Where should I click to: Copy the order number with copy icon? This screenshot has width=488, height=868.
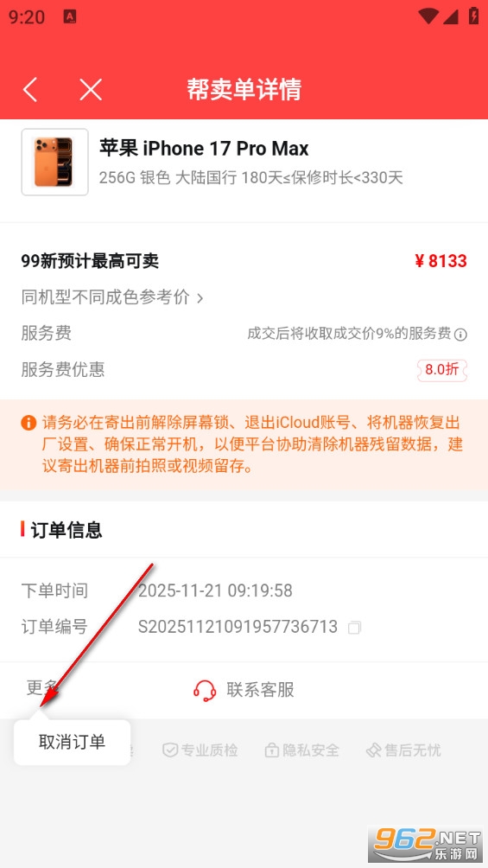click(x=354, y=628)
